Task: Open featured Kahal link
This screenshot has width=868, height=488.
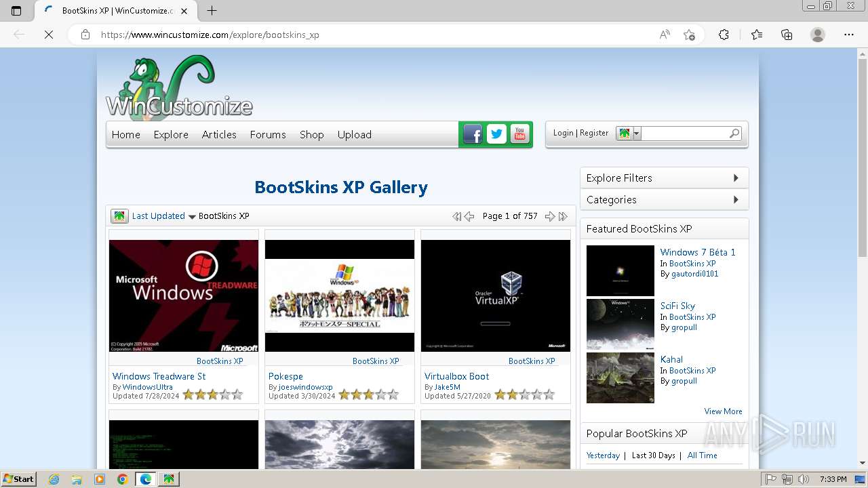Action: pos(671,359)
